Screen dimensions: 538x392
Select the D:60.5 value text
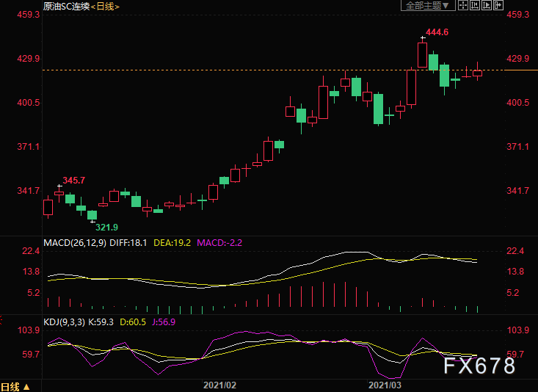(x=132, y=322)
